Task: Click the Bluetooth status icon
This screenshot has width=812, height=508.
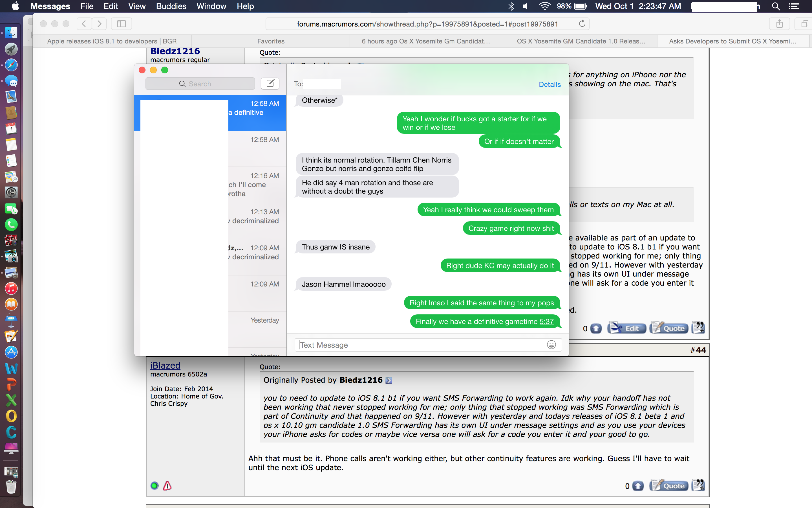Action: pos(511,6)
